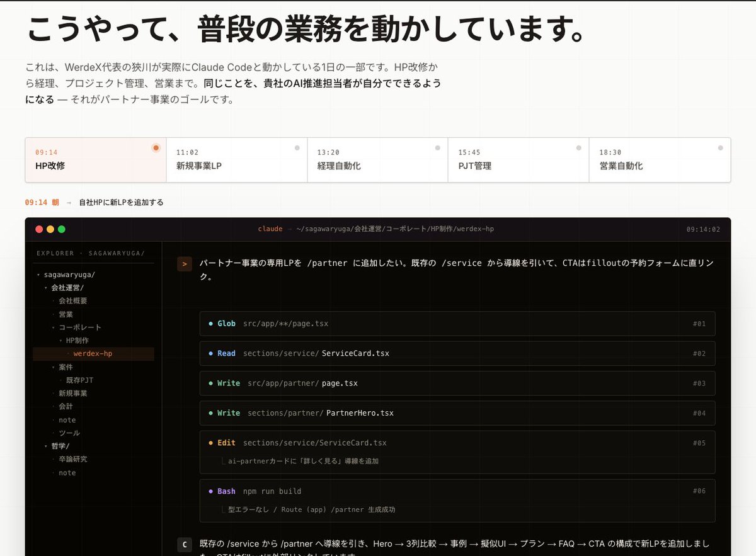Open the Bash npm run build row

[x=457, y=501]
